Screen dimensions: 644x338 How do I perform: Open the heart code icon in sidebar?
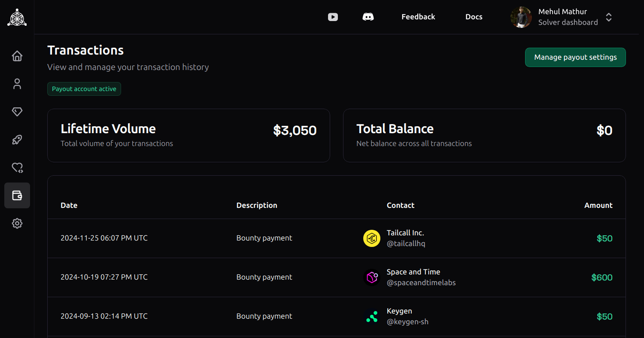(x=17, y=167)
